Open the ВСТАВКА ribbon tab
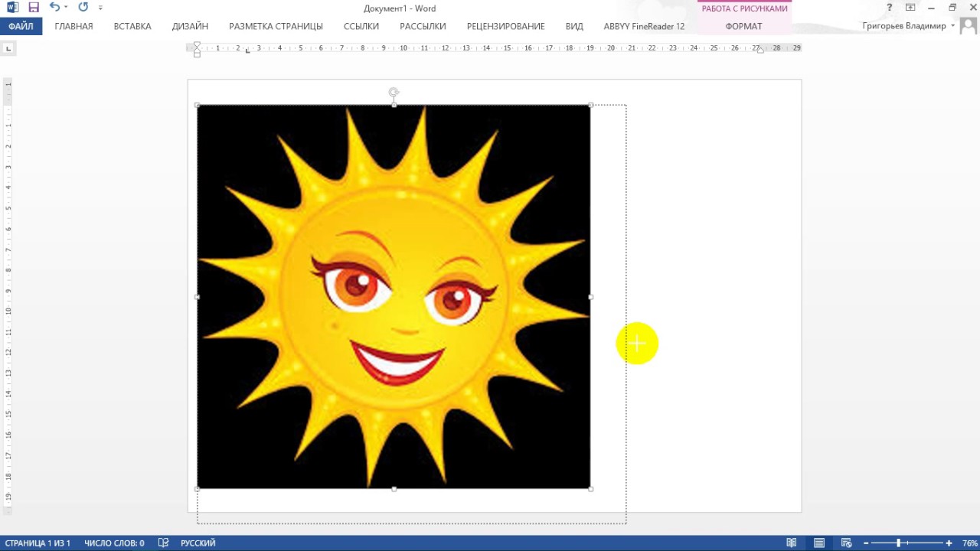The image size is (980, 551). 132,26
